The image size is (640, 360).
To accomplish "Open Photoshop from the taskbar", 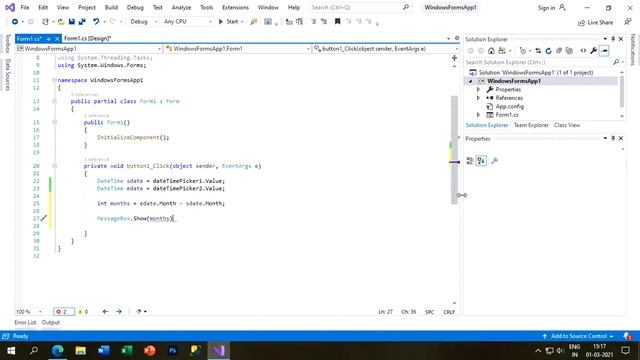I will click(x=172, y=351).
